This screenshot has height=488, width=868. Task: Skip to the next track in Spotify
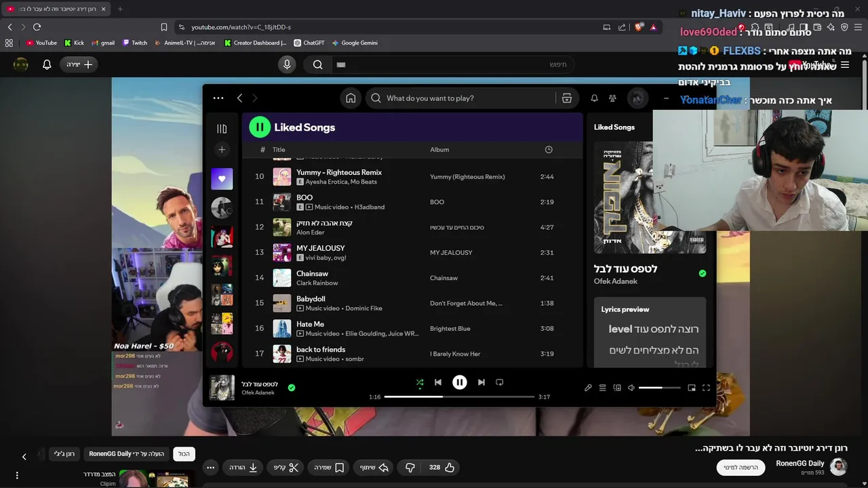click(x=481, y=382)
